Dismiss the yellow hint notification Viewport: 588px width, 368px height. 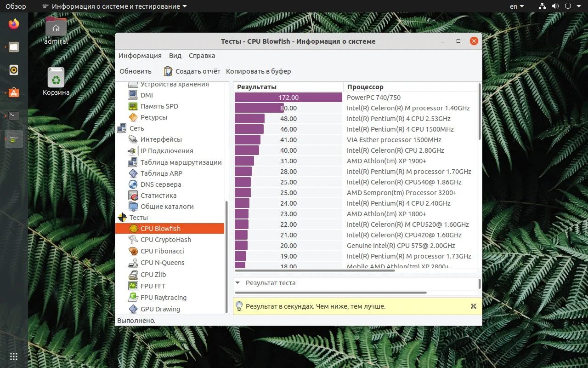click(474, 306)
